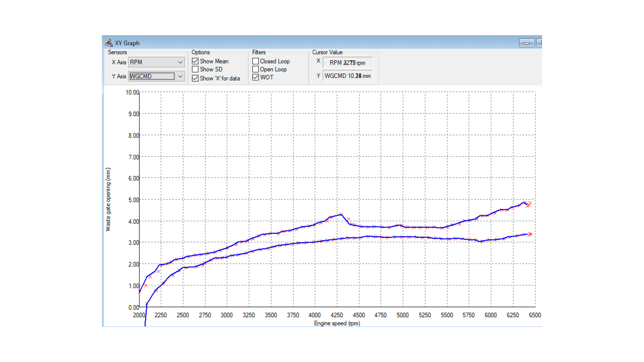This screenshot has height=362, width=644.
Task: Click the Waste gate opening axis label
Action: pyautogui.click(x=108, y=198)
